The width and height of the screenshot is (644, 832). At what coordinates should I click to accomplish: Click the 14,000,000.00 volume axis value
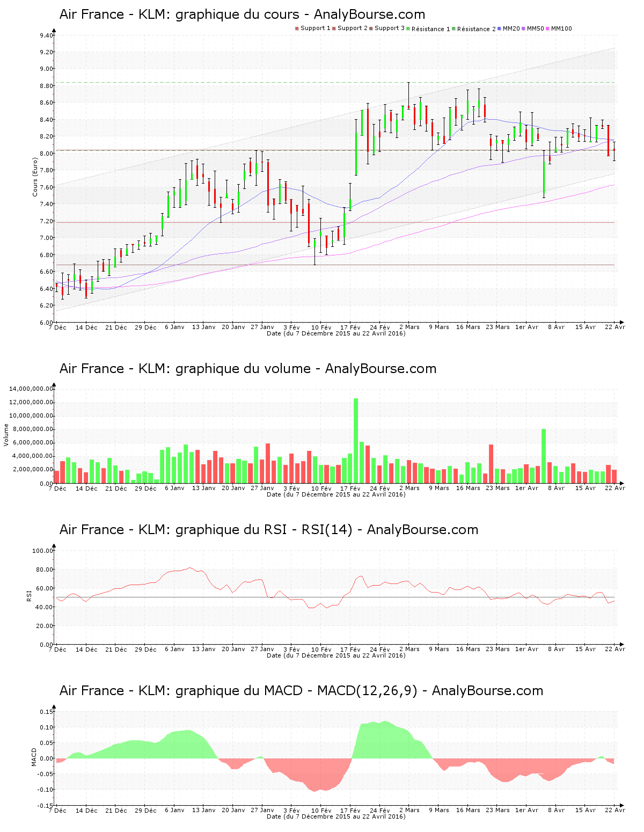point(31,389)
